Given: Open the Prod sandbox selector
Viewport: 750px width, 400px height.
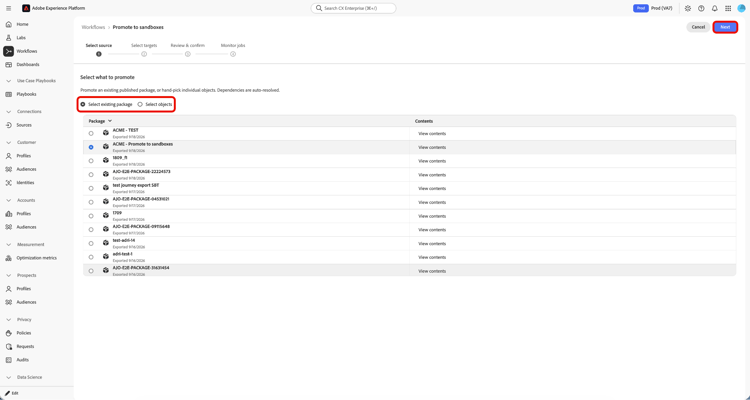Looking at the screenshot, I should (653, 8).
